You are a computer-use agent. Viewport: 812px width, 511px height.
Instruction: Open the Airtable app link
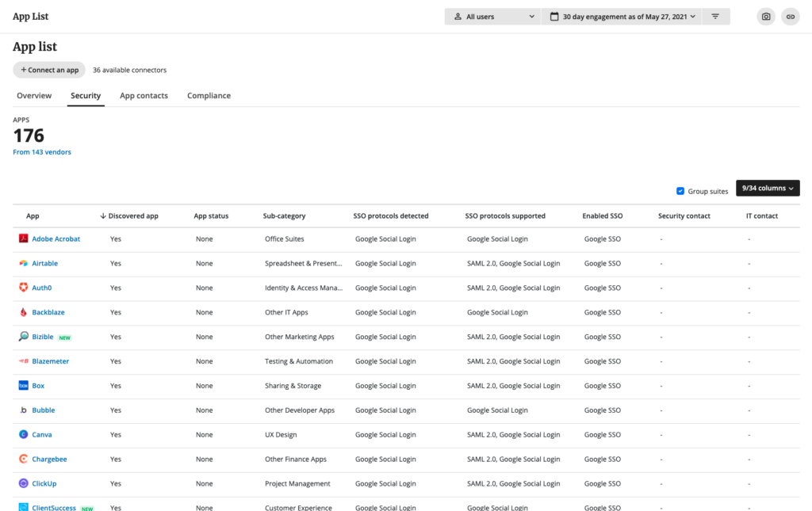(x=45, y=263)
